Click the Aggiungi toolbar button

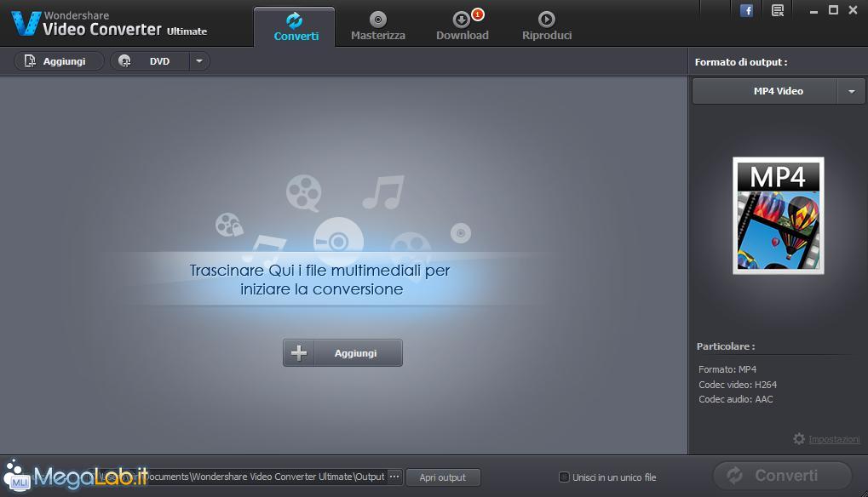[59, 60]
